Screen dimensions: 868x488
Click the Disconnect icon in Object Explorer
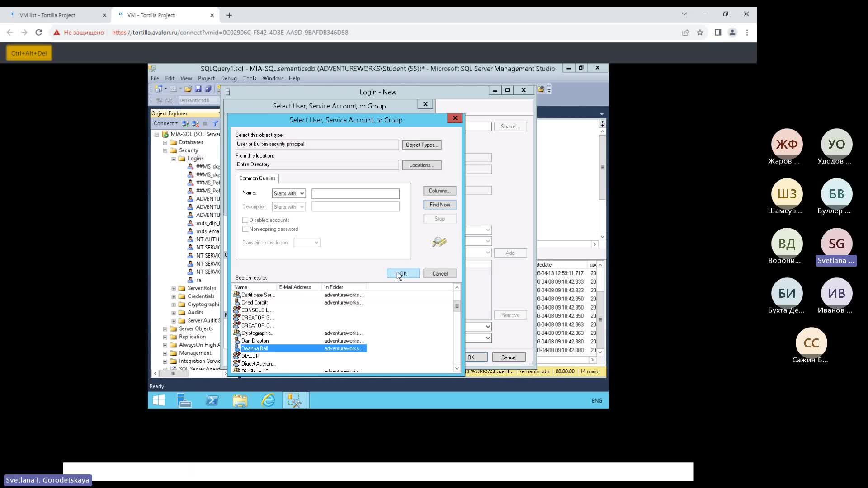point(195,123)
